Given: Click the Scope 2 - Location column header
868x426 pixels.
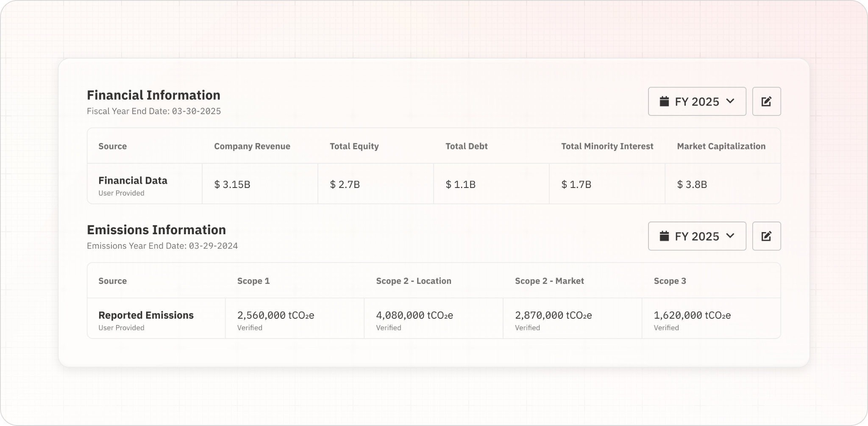Looking at the screenshot, I should pyautogui.click(x=414, y=281).
